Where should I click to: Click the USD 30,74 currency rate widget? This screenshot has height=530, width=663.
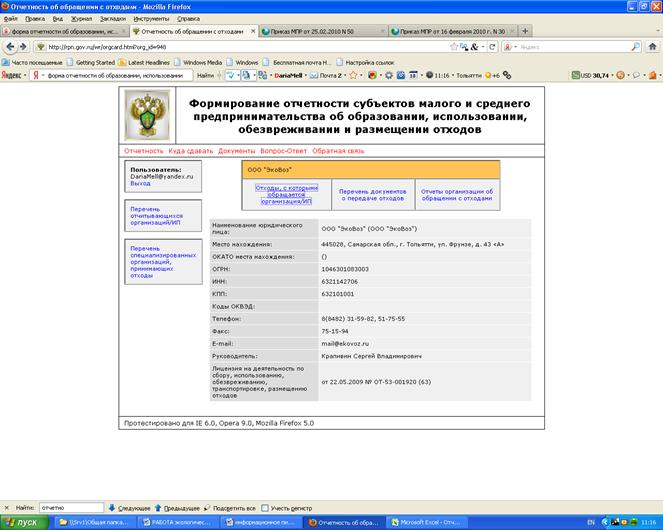click(590, 75)
